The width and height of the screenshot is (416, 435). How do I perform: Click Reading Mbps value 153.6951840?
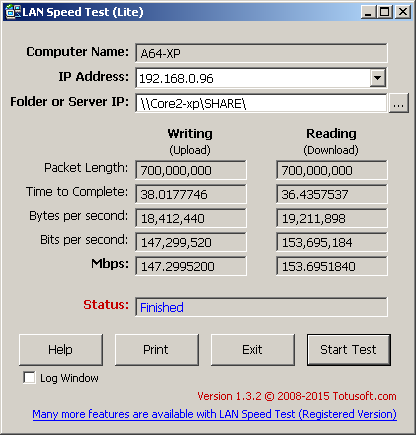coord(332,266)
